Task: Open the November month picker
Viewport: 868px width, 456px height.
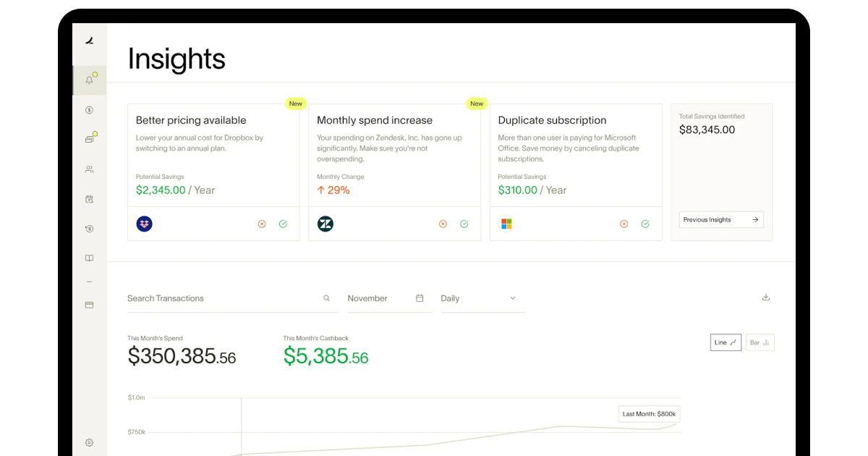Action: click(389, 298)
